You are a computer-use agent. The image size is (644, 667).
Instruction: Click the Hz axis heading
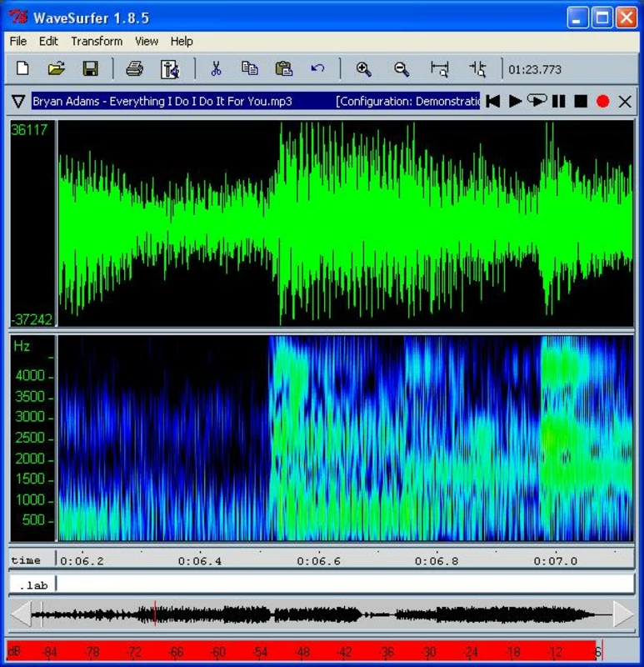[22, 346]
